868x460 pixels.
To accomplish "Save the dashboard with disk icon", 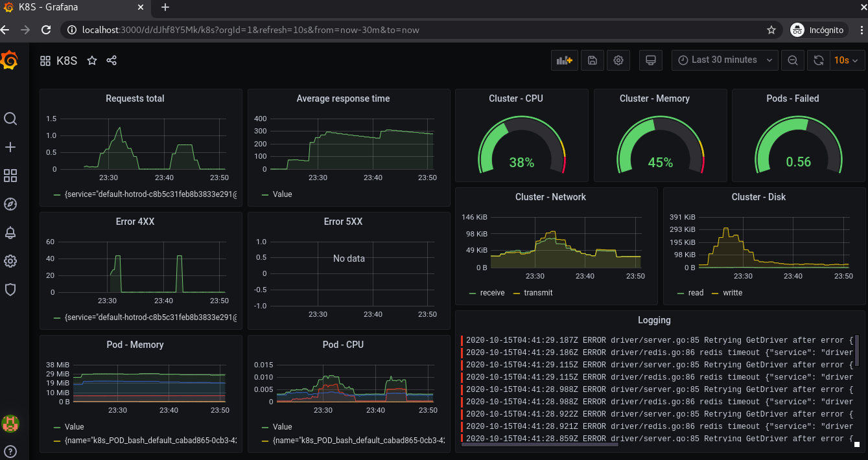I will [x=592, y=60].
